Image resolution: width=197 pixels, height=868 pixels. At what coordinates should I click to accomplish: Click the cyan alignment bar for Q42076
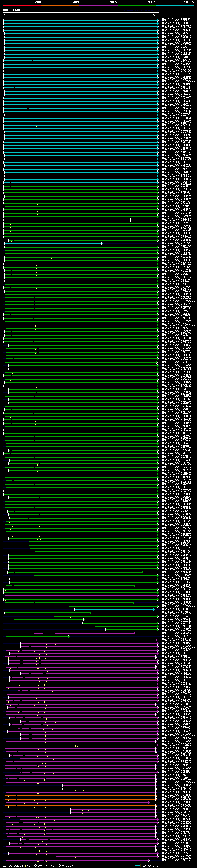click(115, 609)
